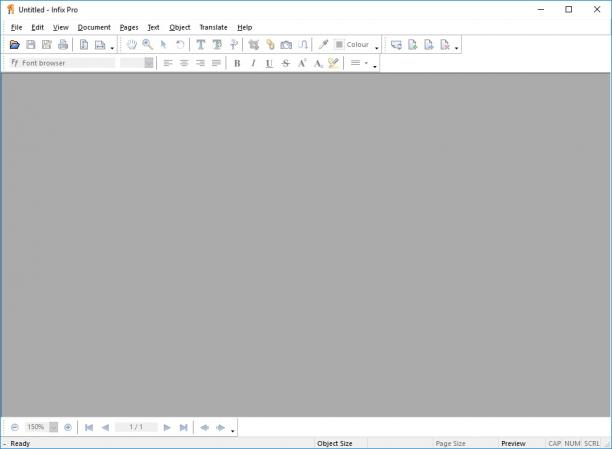Select the Object arrow pointer tool
The height and width of the screenshot is (449, 612).
click(x=164, y=45)
